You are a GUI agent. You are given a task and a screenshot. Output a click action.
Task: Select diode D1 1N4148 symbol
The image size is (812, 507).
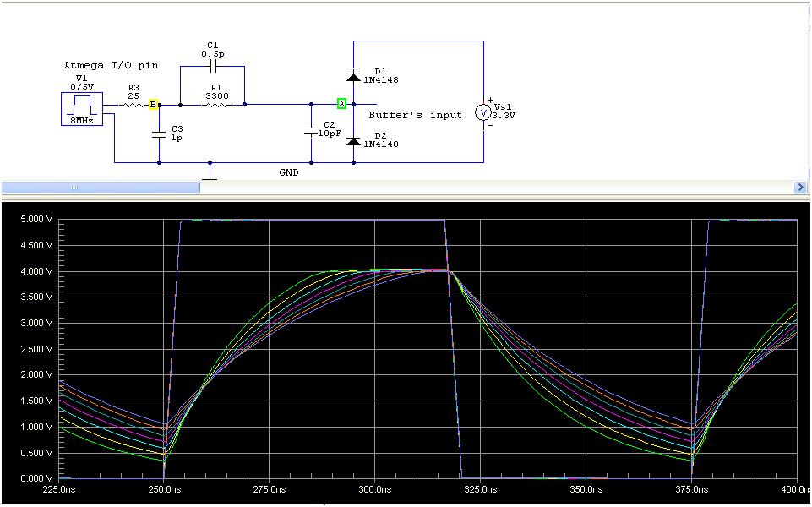[x=352, y=76]
